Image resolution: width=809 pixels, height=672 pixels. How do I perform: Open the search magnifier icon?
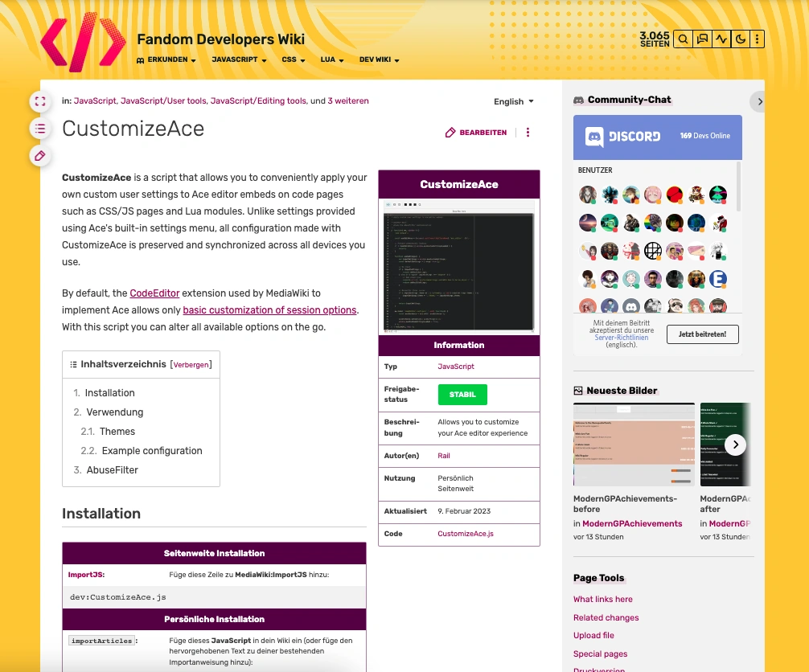click(x=683, y=39)
